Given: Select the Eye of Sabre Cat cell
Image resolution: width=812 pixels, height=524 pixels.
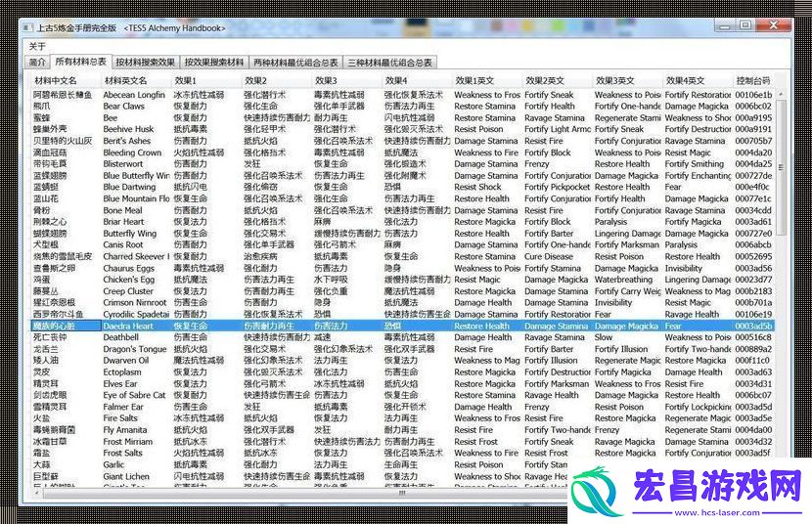Looking at the screenshot, I should [x=134, y=395].
